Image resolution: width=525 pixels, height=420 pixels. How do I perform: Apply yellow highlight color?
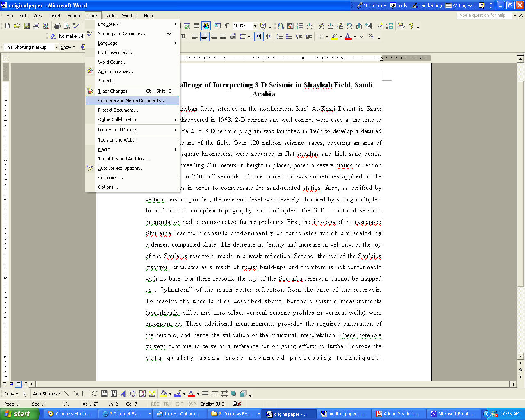[x=334, y=37]
